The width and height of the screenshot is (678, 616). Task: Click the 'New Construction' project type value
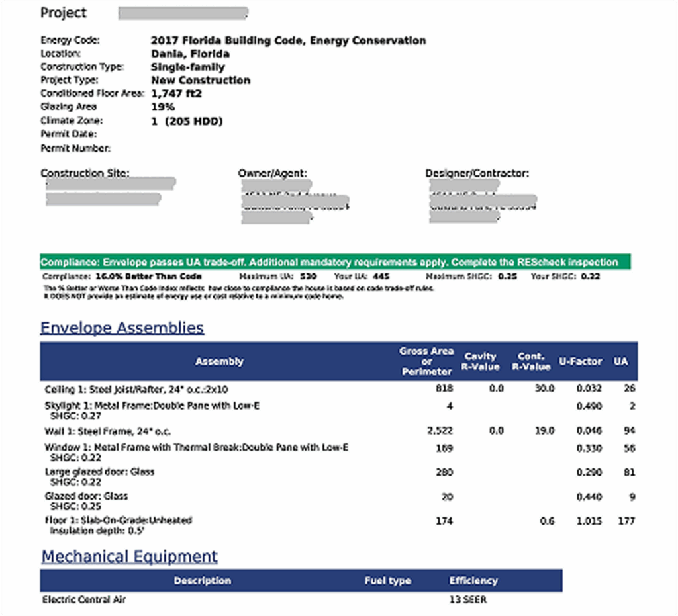tap(201, 80)
